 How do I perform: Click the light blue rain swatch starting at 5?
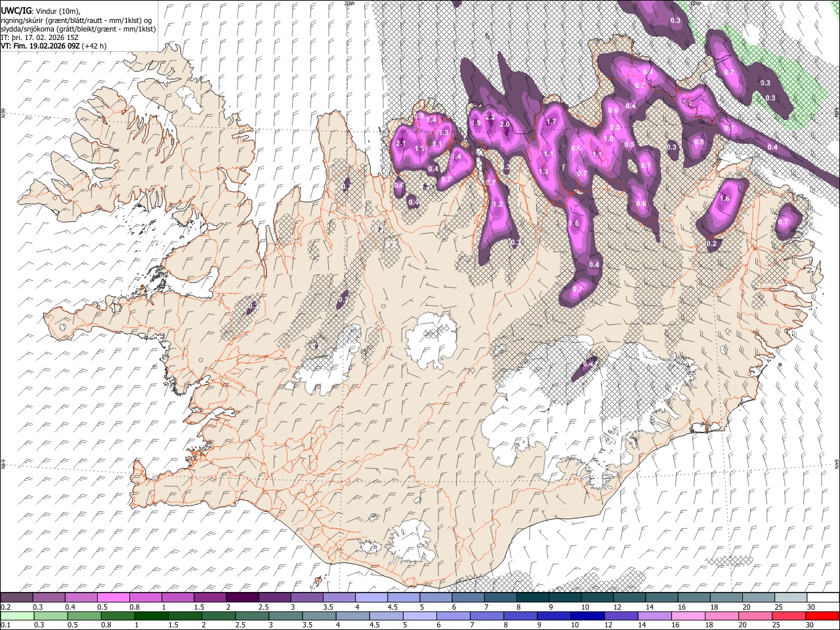(x=420, y=616)
